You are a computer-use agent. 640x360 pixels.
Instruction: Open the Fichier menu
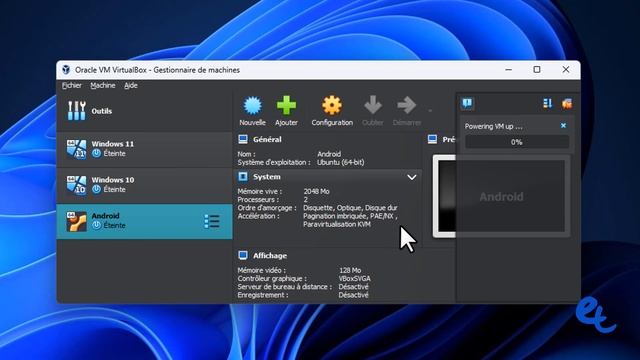tap(72, 85)
